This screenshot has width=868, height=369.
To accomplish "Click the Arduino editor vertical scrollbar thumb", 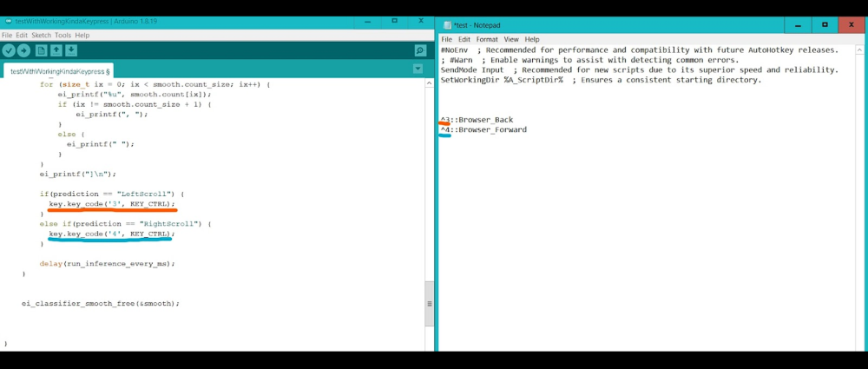I will point(429,304).
